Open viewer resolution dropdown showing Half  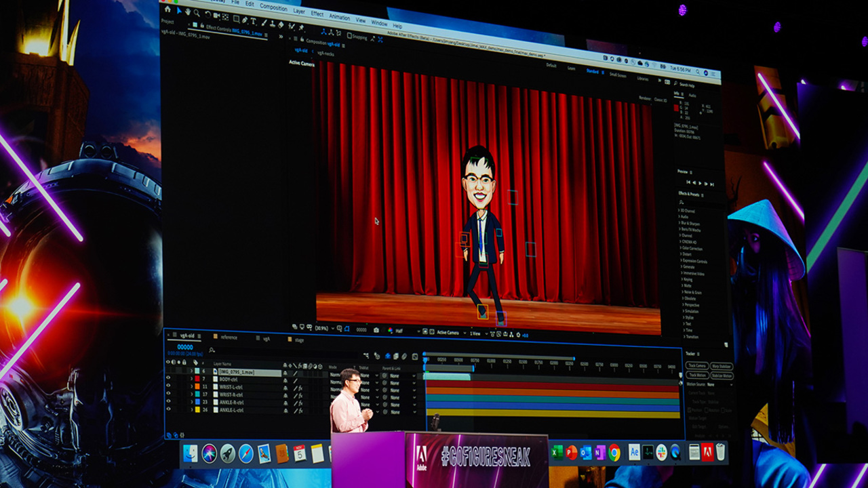(x=408, y=331)
